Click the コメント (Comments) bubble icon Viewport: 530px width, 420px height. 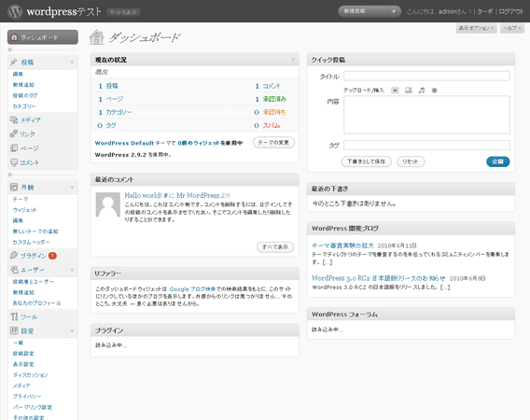click(x=14, y=162)
